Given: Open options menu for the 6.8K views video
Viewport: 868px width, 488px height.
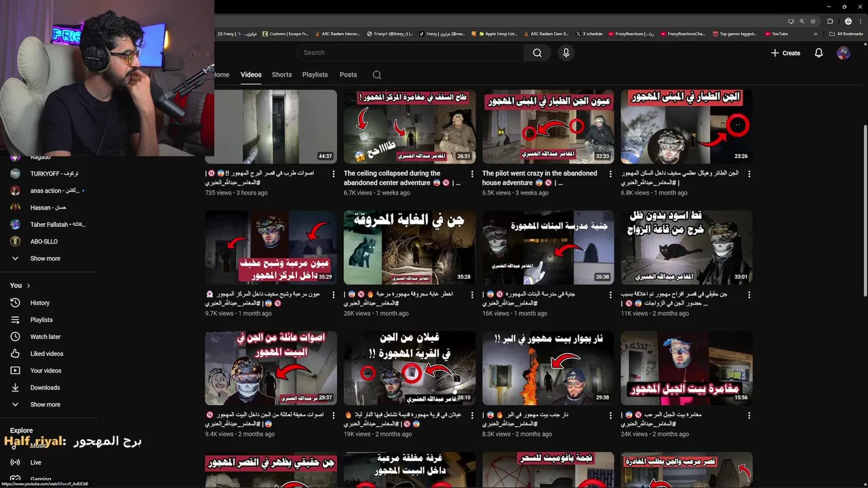Looking at the screenshot, I should pyautogui.click(x=749, y=174).
